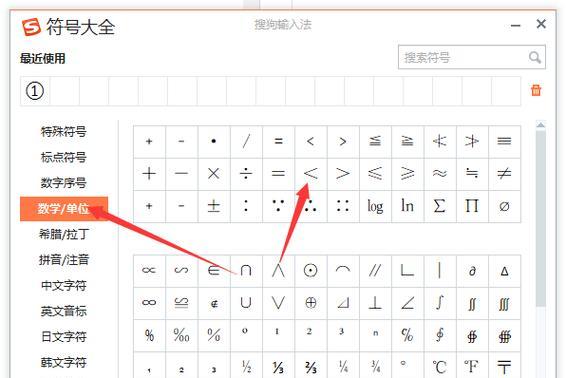Click the circled one recent symbol
566x378 pixels.
(x=35, y=91)
